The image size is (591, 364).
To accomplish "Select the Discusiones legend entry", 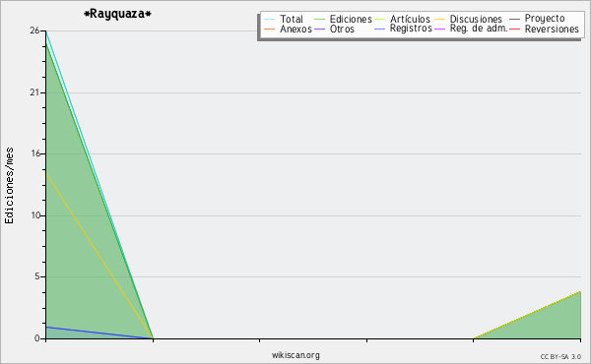I will tap(469, 19).
